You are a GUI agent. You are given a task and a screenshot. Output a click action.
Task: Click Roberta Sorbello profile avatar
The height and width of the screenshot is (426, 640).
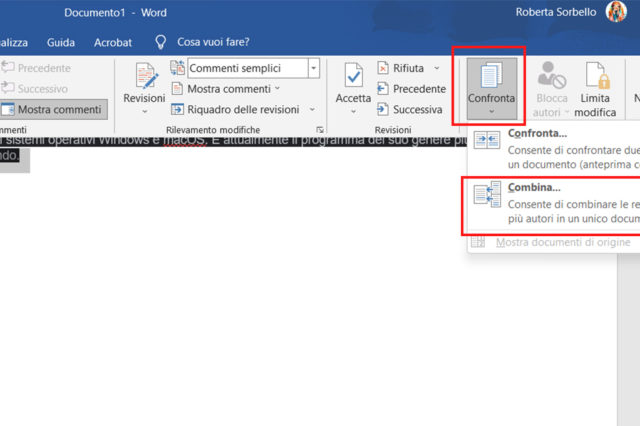click(616, 12)
